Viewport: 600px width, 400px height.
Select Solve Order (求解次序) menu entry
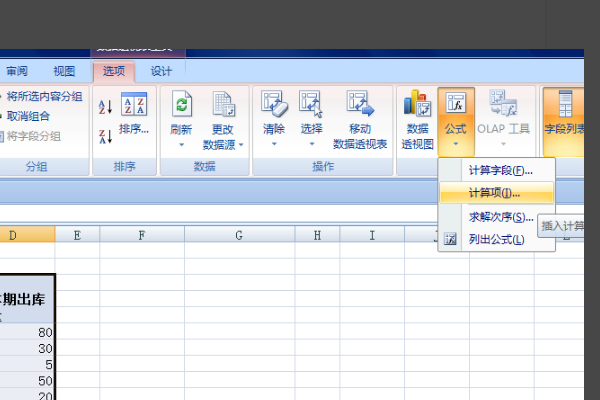(500, 217)
